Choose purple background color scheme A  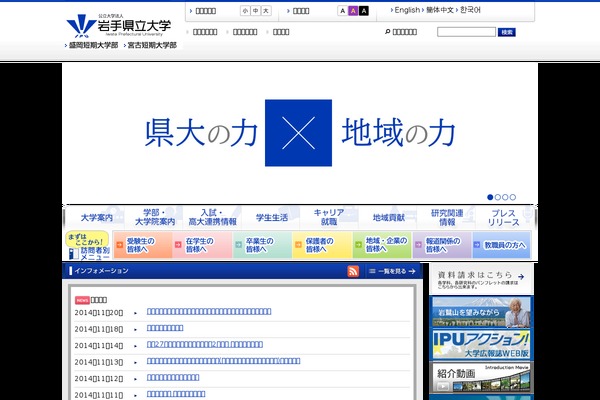point(353,11)
